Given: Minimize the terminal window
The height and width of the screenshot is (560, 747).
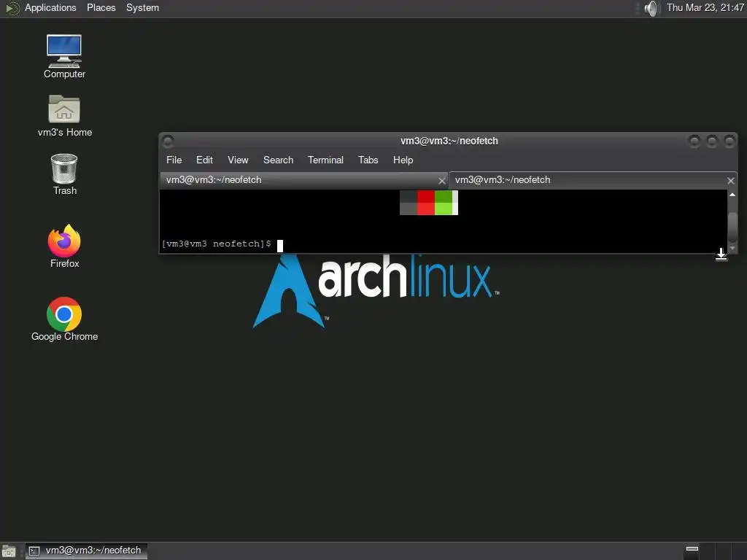Looking at the screenshot, I should point(694,141).
